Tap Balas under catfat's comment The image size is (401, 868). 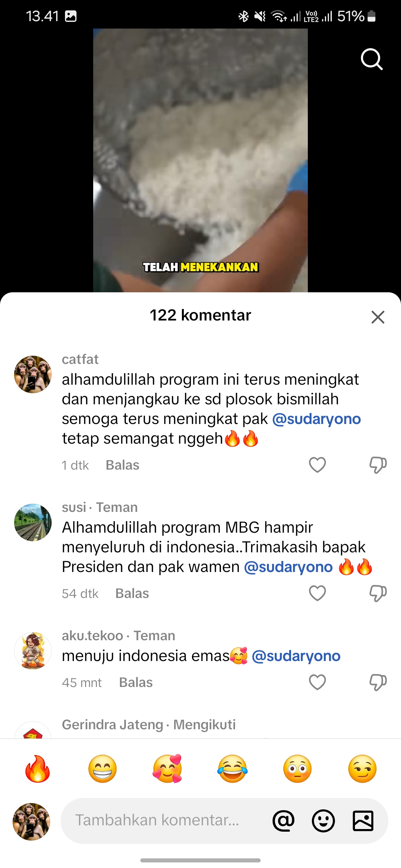(123, 465)
